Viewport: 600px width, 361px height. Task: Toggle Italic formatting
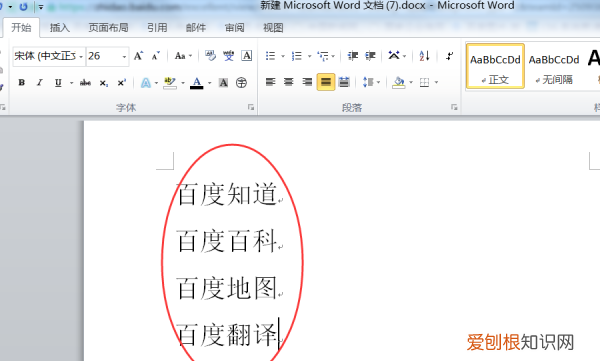[39, 82]
